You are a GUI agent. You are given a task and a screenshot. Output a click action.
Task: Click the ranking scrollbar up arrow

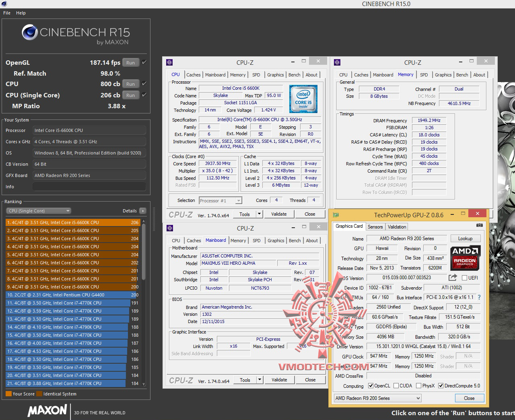(144, 221)
